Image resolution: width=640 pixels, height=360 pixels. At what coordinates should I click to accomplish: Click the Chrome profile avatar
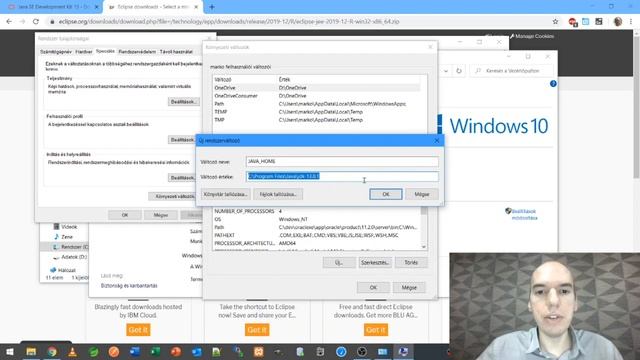tap(618, 22)
